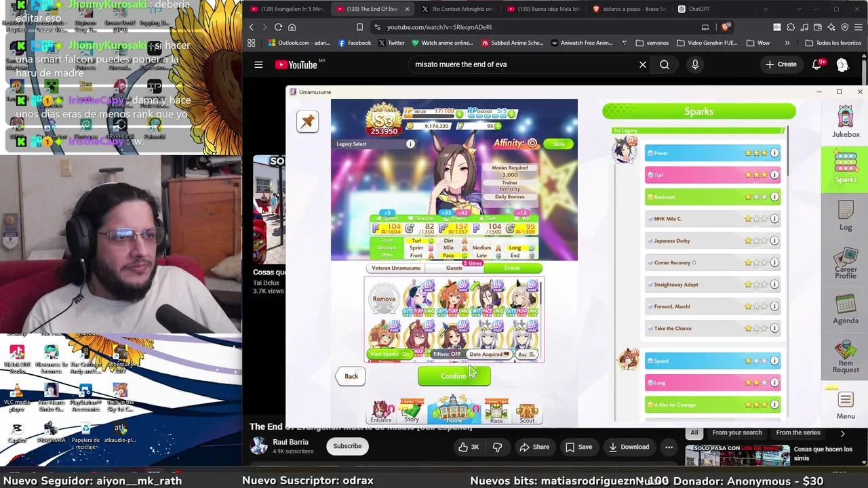Show info for the Revissant spark
Image resolution: width=868 pixels, height=488 pixels.
pyautogui.click(x=774, y=197)
